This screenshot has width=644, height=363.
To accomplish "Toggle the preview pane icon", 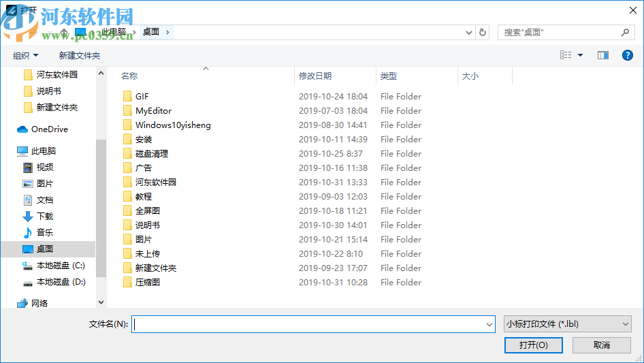I will 603,55.
